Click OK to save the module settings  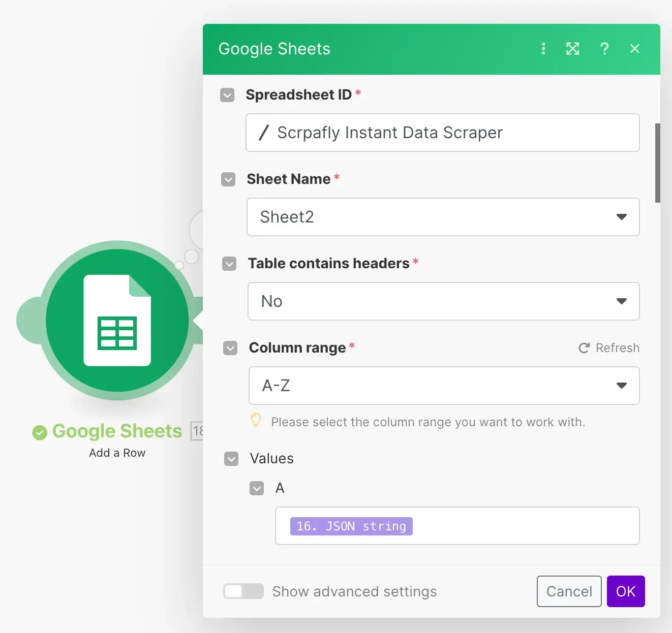[626, 591]
